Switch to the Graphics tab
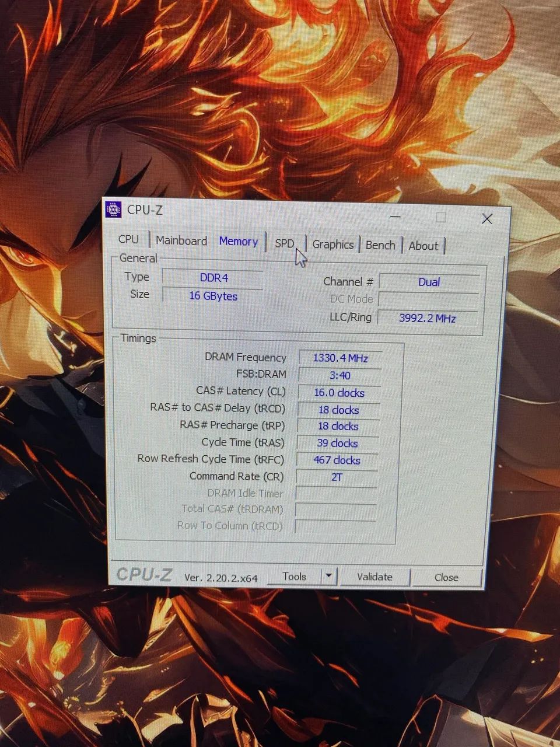560x747 pixels. [332, 245]
